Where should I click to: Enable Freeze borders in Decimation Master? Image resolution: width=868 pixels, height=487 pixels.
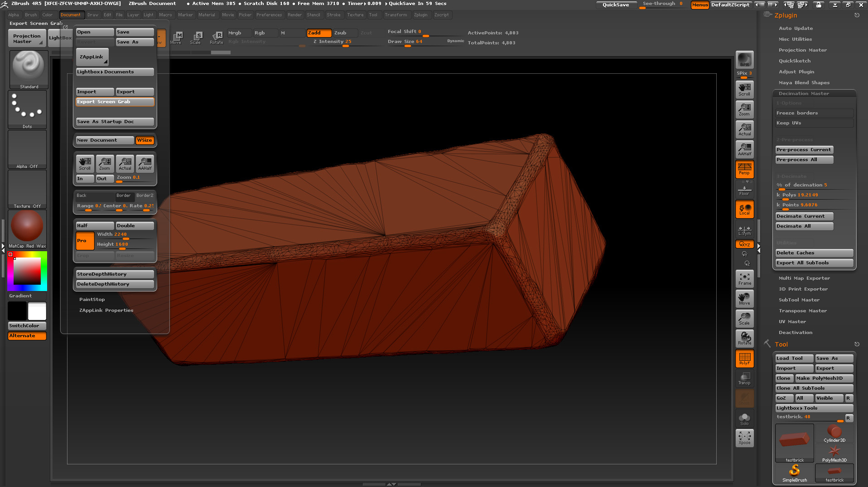pyautogui.click(x=814, y=113)
